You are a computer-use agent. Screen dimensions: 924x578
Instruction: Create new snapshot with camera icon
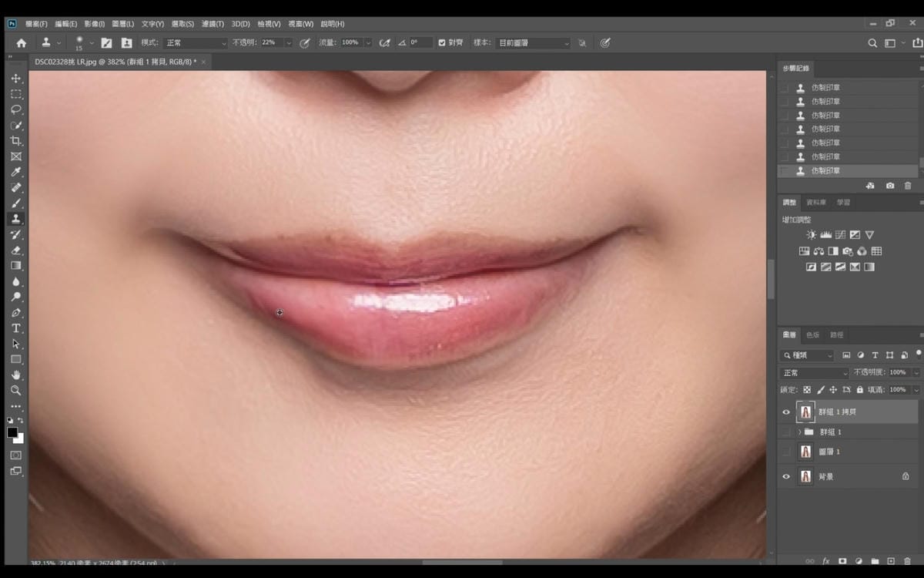coord(890,186)
